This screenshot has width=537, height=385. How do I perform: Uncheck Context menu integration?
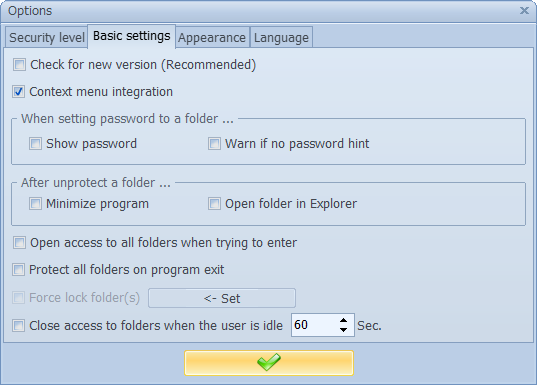[18, 91]
